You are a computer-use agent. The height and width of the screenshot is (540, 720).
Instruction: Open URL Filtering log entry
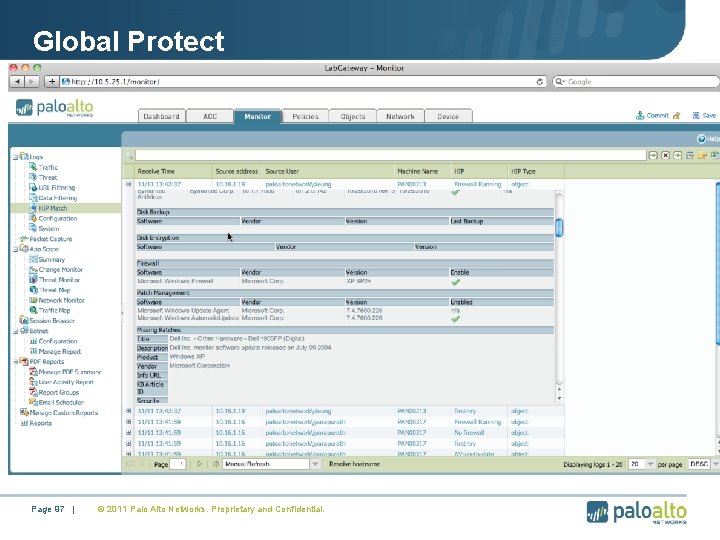coord(56,187)
